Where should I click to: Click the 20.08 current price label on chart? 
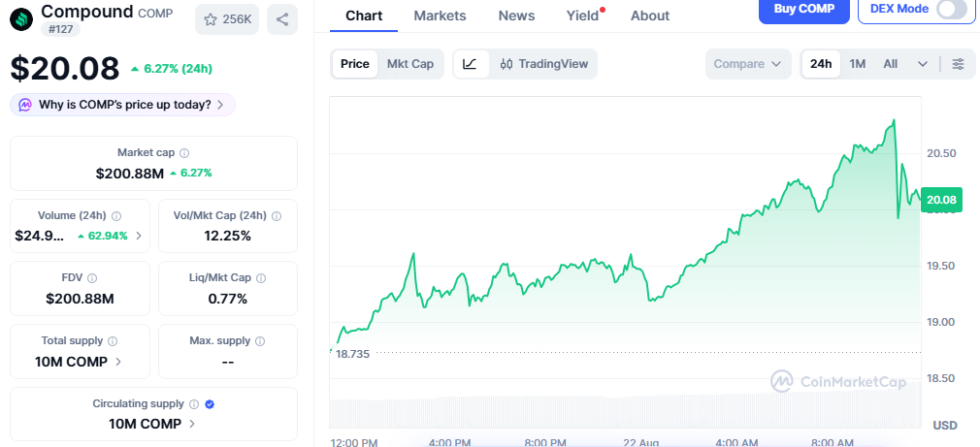click(x=942, y=200)
